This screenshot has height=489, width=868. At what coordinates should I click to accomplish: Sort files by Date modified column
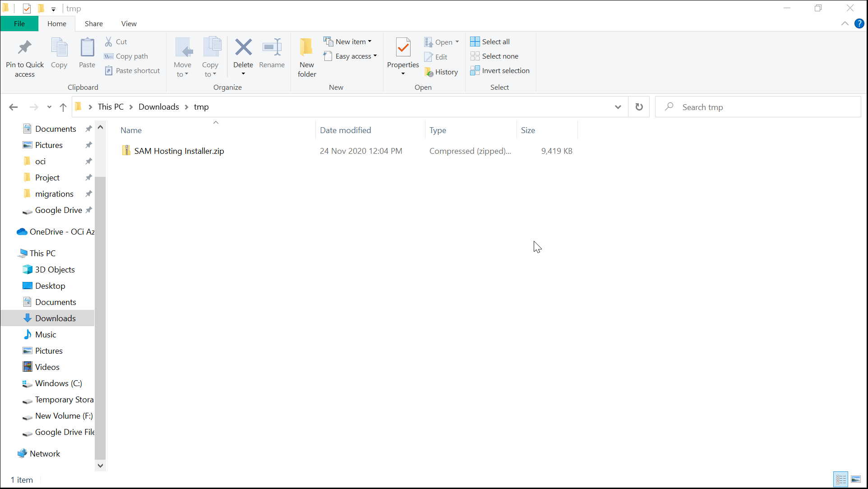pos(346,130)
